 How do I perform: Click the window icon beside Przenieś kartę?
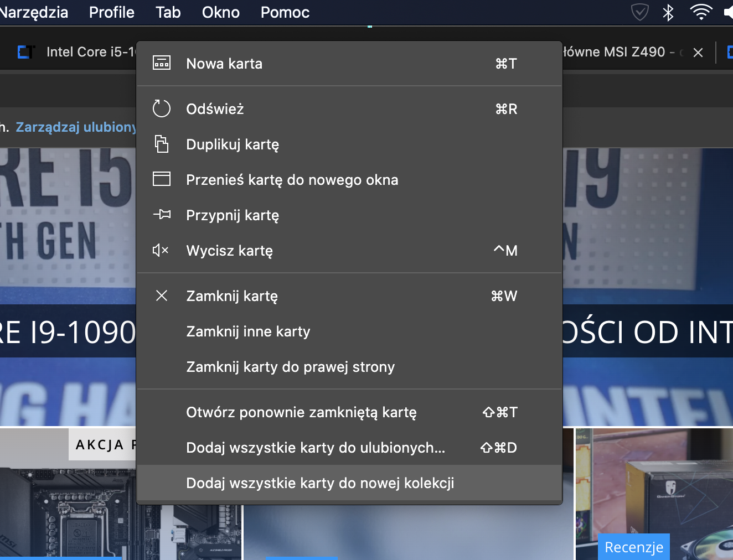(162, 179)
